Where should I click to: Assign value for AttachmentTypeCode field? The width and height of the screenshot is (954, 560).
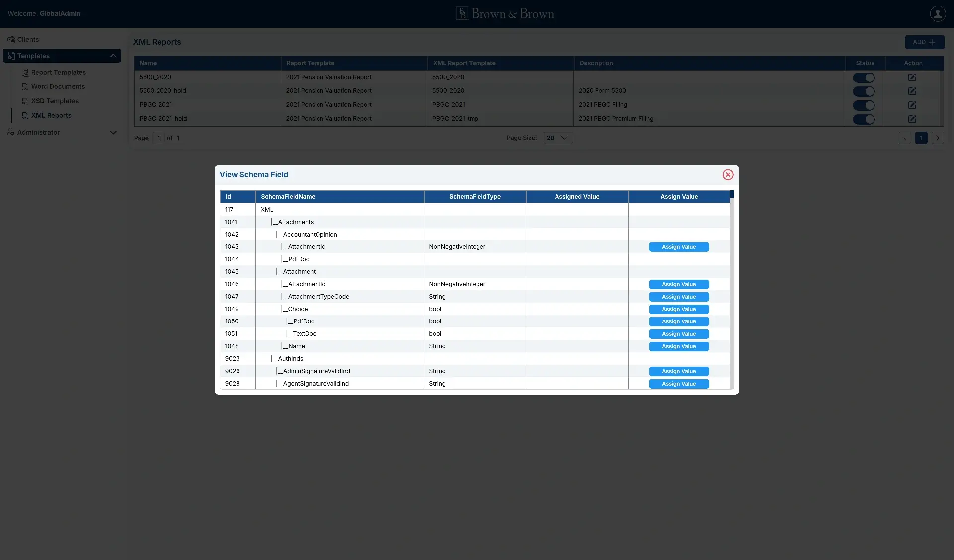[678, 297]
